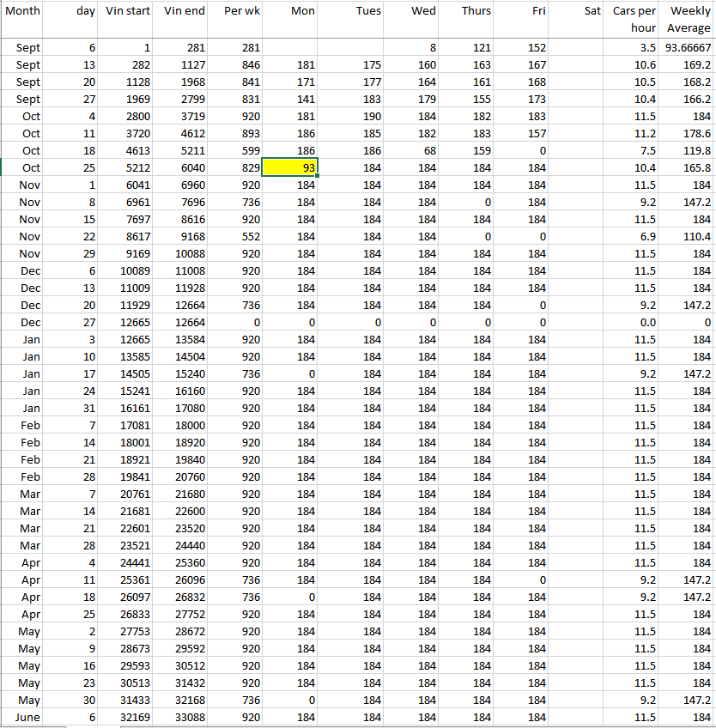This screenshot has width=716, height=728.
Task: Click the Sat column header cell
Action: [577, 11]
